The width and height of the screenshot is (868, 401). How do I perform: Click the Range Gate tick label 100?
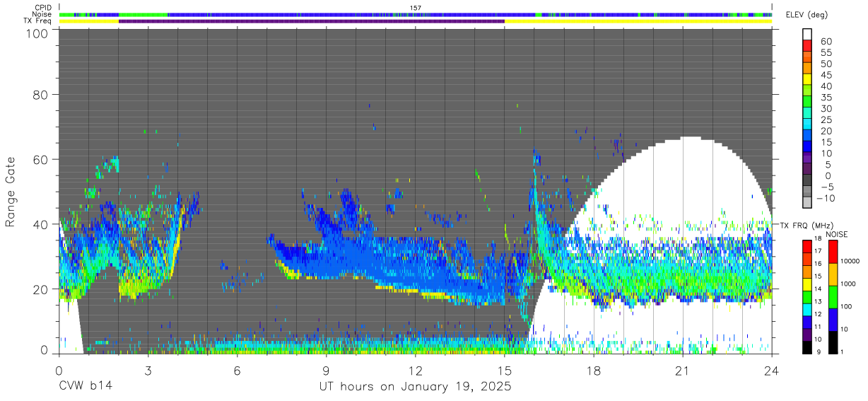[37, 34]
